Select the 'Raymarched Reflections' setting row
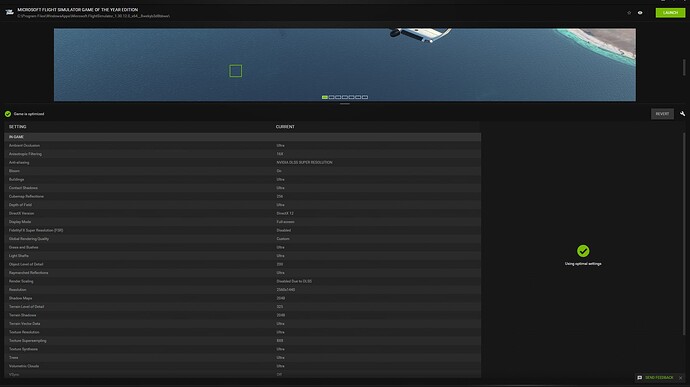The image size is (690, 387). [242, 273]
